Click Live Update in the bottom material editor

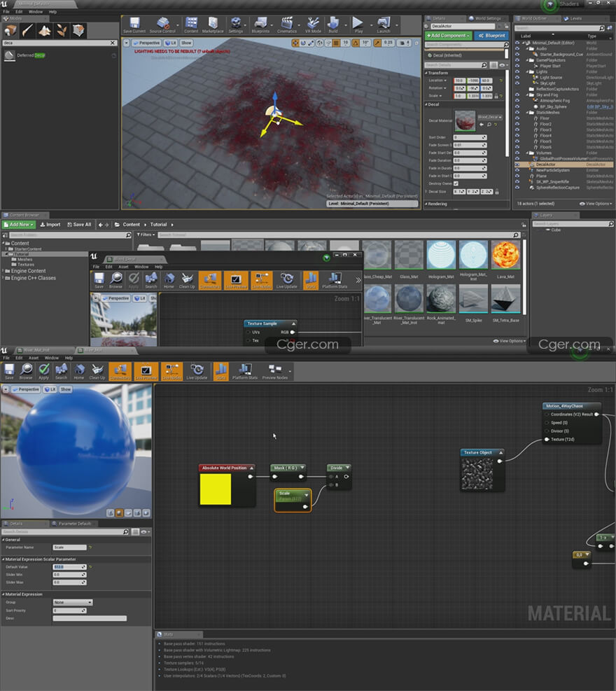(x=197, y=372)
